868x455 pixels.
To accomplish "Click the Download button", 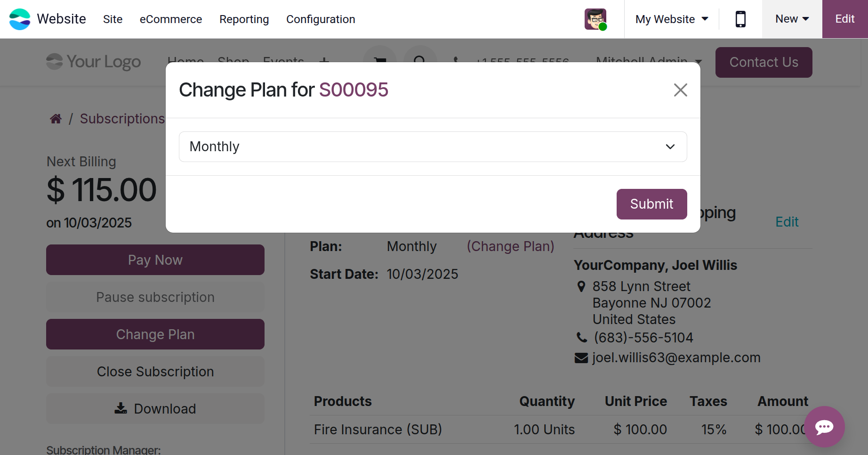I will pos(155,409).
